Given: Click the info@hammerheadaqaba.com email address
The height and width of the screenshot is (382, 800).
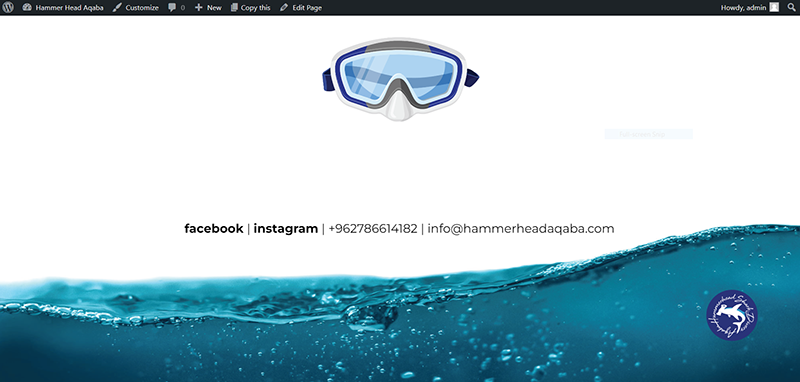Looking at the screenshot, I should pos(521,228).
